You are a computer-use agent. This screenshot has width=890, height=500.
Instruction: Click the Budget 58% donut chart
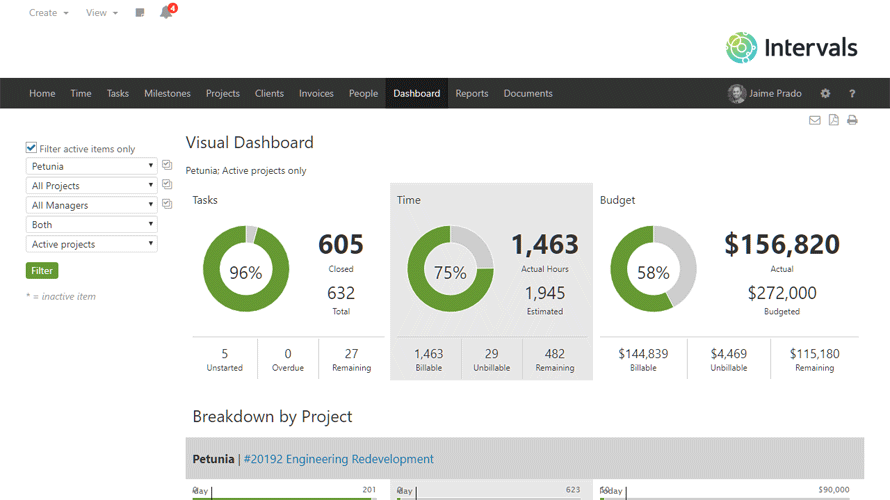(653, 269)
